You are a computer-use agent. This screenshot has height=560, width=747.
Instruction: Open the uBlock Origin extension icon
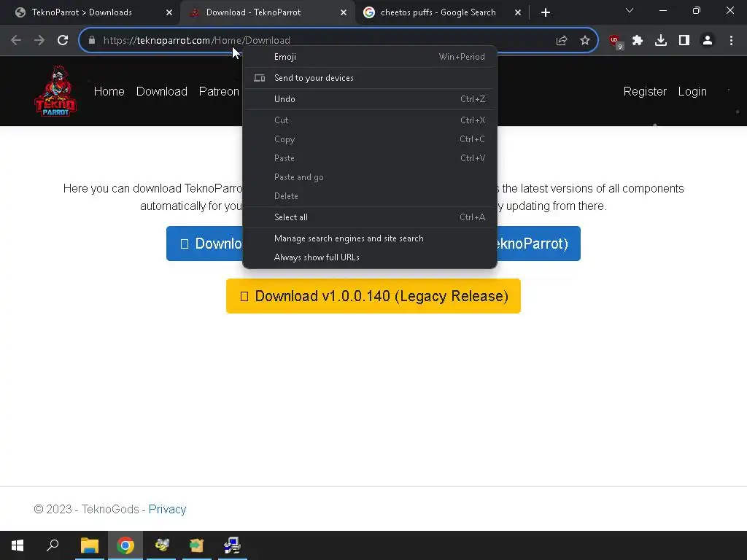pyautogui.click(x=616, y=42)
